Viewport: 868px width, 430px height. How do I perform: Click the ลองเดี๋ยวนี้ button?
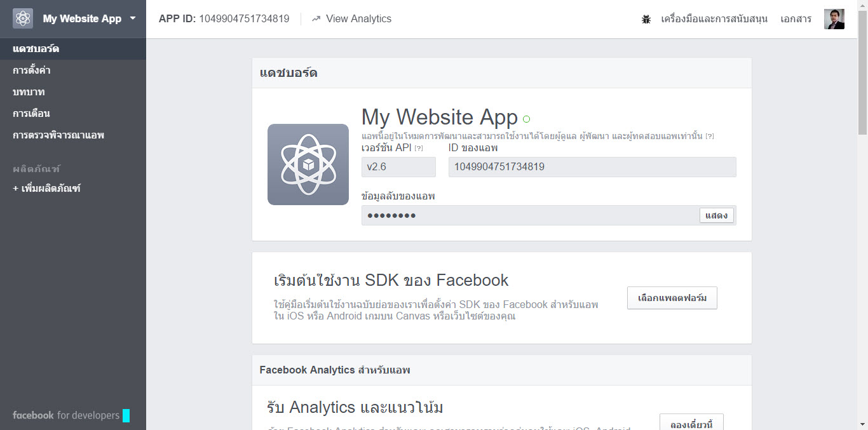click(691, 422)
